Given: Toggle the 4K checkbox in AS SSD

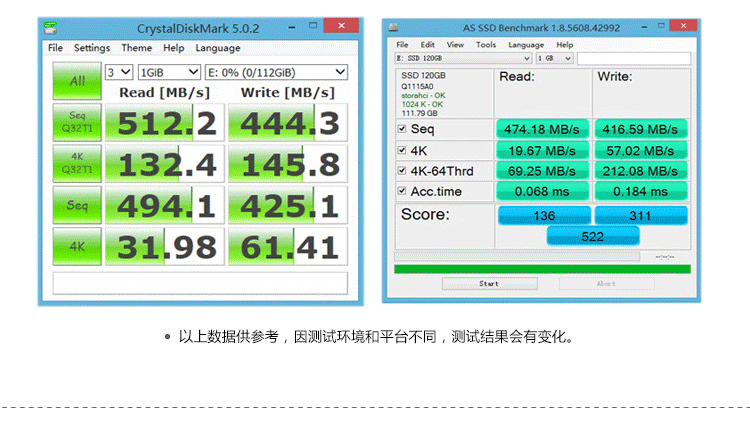Looking at the screenshot, I should tap(402, 150).
